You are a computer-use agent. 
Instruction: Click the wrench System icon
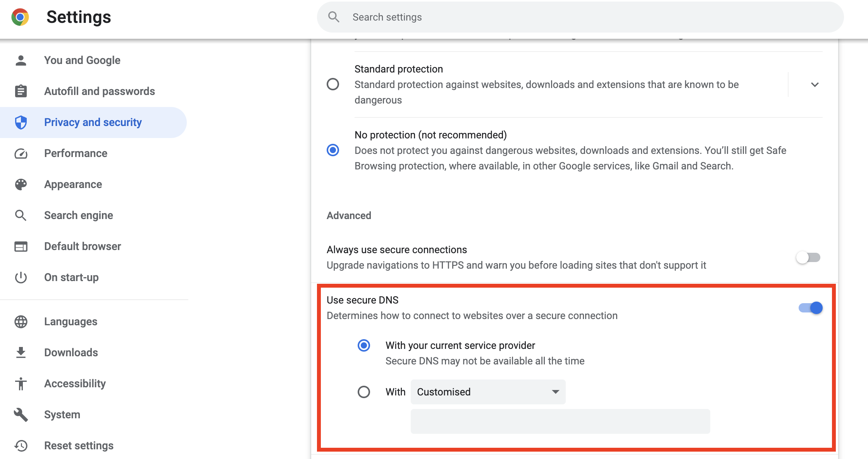tap(21, 415)
